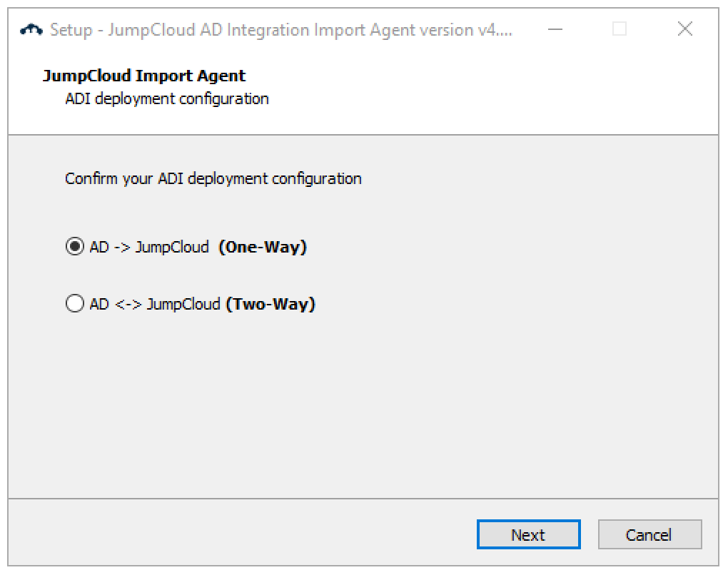Close the JumpCloud Setup window

[684, 29]
